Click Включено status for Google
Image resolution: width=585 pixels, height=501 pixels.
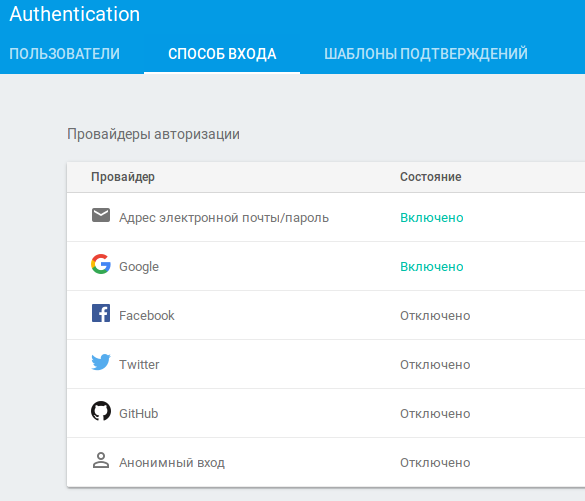pyautogui.click(x=432, y=266)
